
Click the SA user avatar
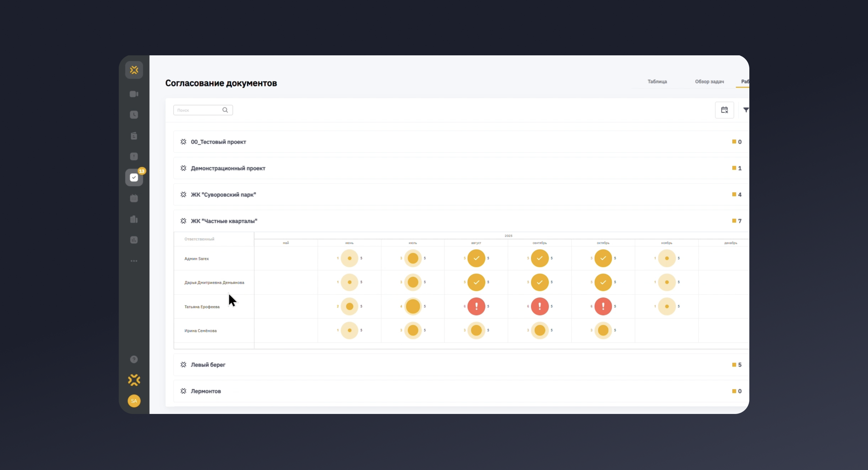click(134, 401)
